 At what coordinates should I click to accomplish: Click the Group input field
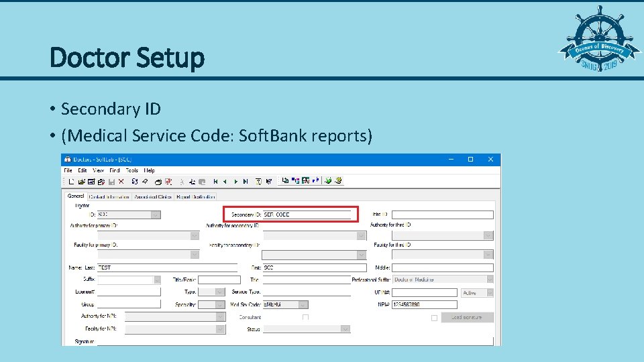[129, 304]
